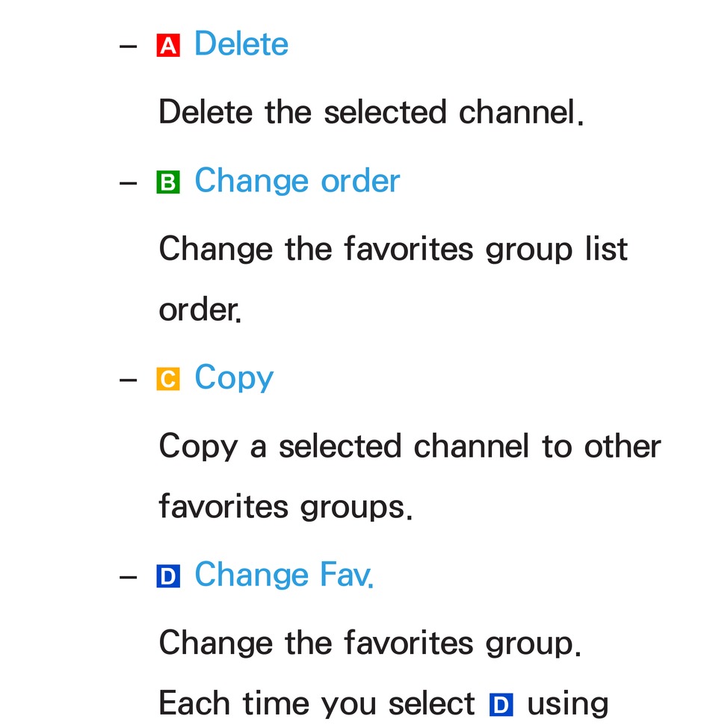Select the Change Fav. heading
Image resolution: width=710 pixels, height=728 pixels.
pos(284,575)
